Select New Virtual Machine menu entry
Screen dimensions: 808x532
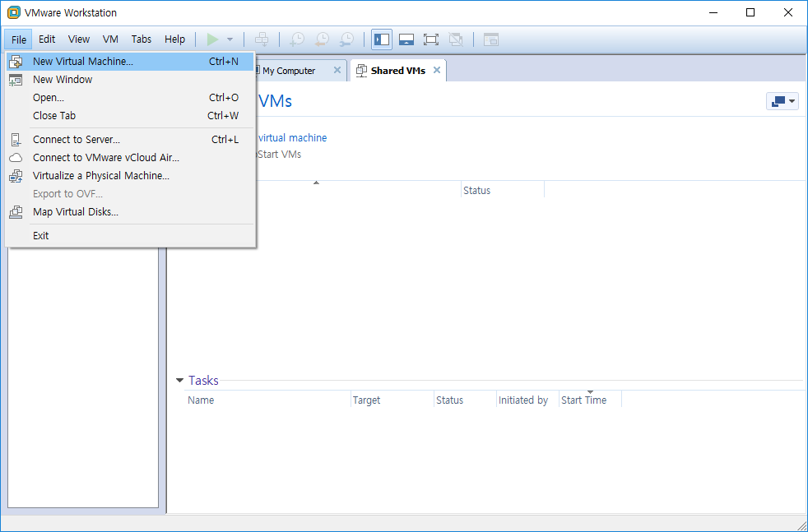coord(130,62)
